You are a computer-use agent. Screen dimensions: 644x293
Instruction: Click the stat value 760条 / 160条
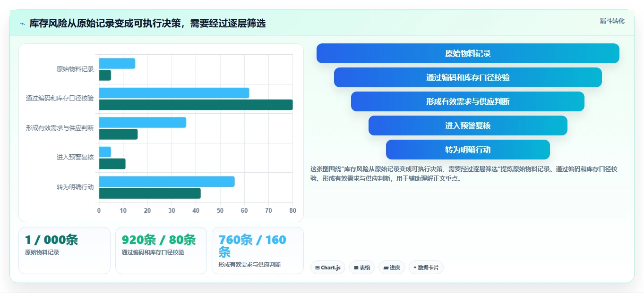[252, 246]
